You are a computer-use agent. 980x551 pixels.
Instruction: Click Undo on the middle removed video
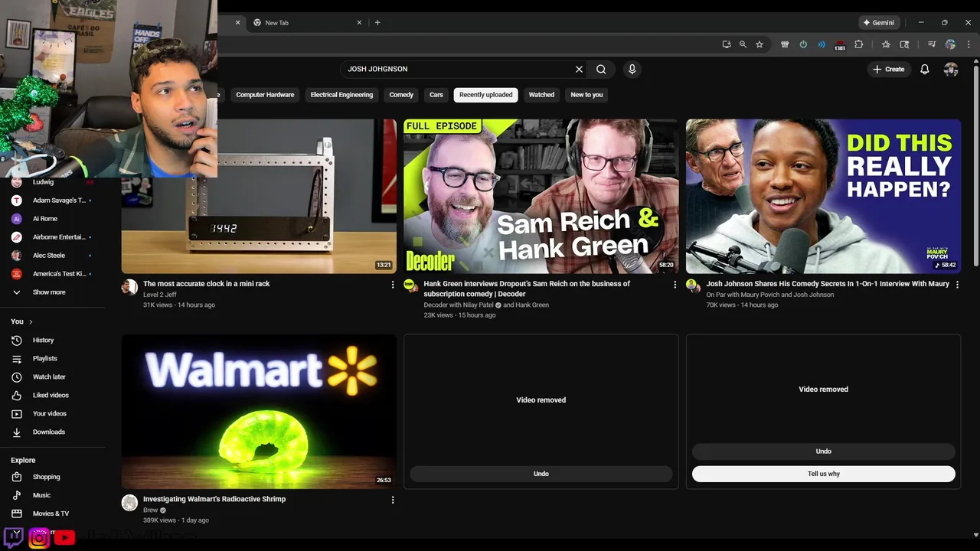[541, 474]
